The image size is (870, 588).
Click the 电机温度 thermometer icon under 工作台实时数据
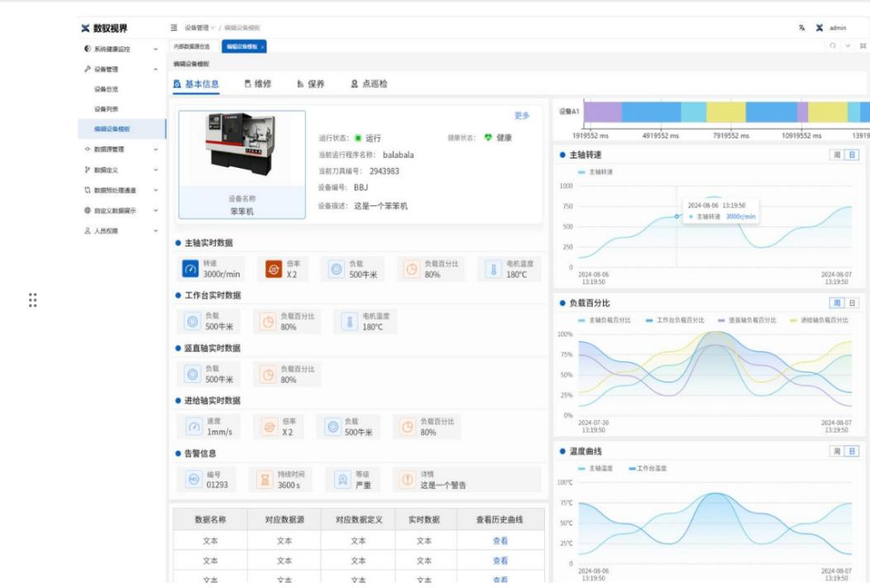(349, 322)
